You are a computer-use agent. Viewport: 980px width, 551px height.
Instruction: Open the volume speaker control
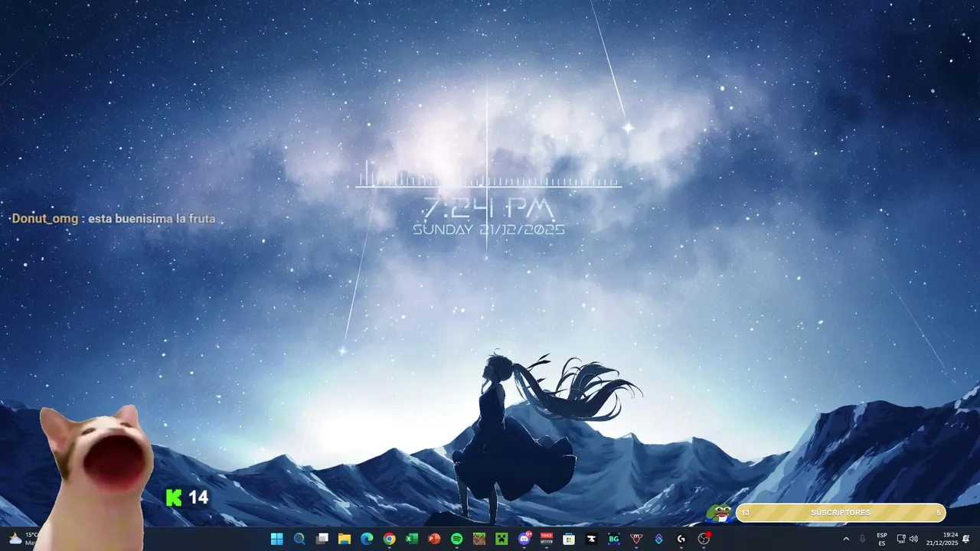(913, 539)
